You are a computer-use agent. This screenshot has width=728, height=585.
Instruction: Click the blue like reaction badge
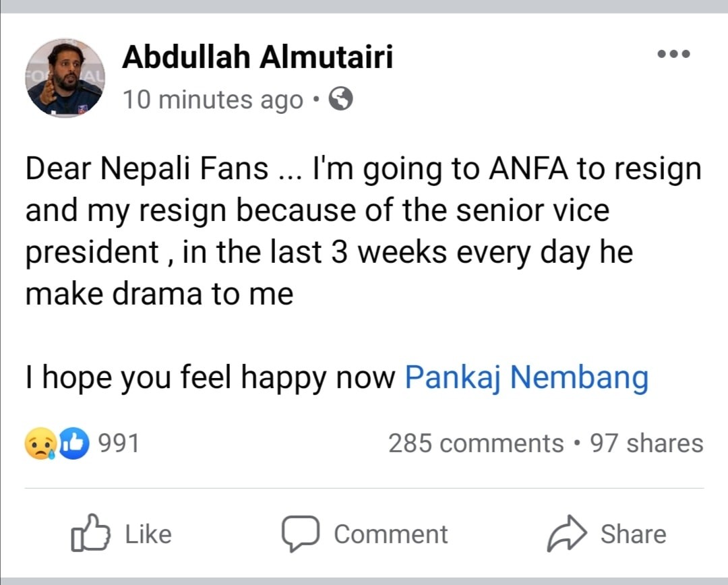pos(73,443)
